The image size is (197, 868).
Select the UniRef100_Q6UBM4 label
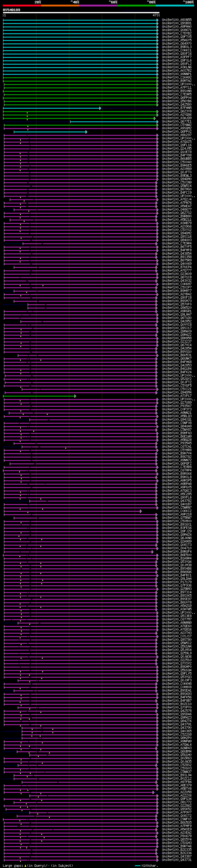pos(177,751)
